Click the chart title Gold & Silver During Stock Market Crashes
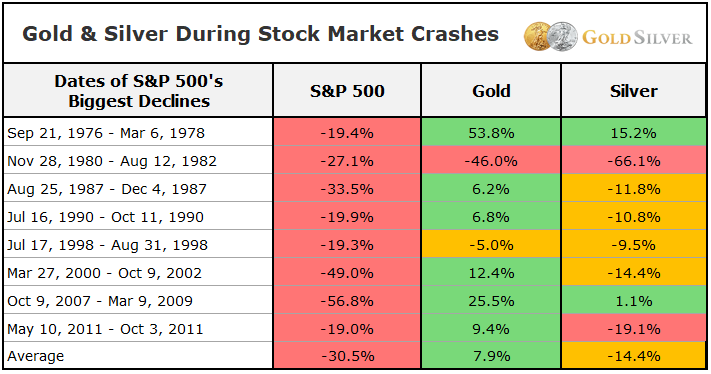Viewport: 711px width, 374px height. (x=261, y=34)
